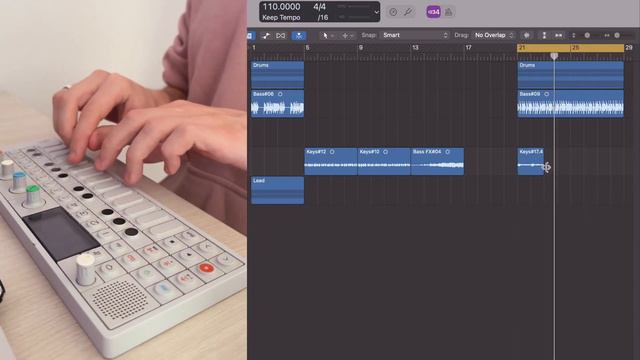Select the Lead region
The image size is (640, 360).
click(x=278, y=190)
